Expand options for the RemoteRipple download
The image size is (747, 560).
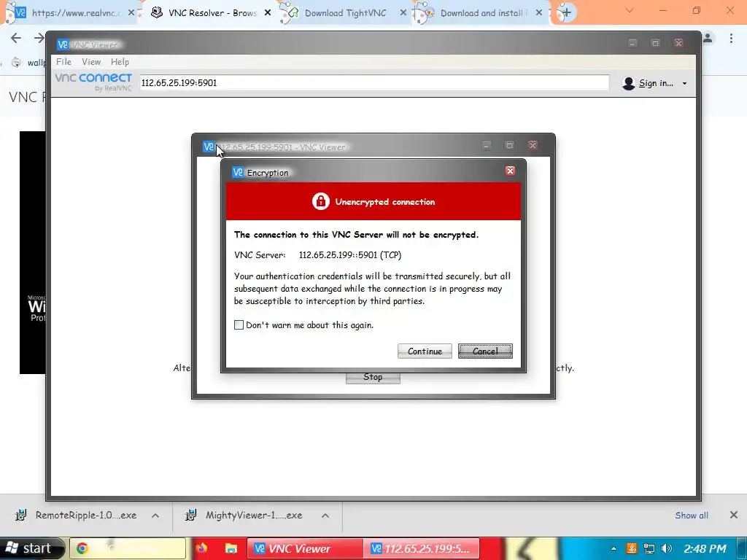pyautogui.click(x=155, y=516)
